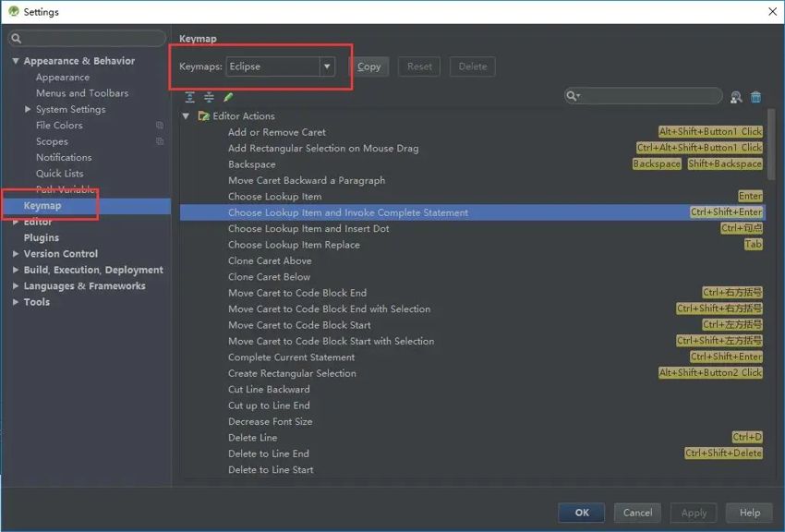
Task: Close the Settings dialog with the X
Action: click(772, 11)
